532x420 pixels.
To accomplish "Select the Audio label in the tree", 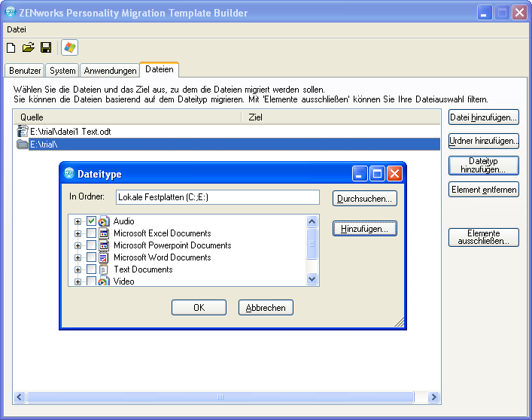I will tap(123, 221).
